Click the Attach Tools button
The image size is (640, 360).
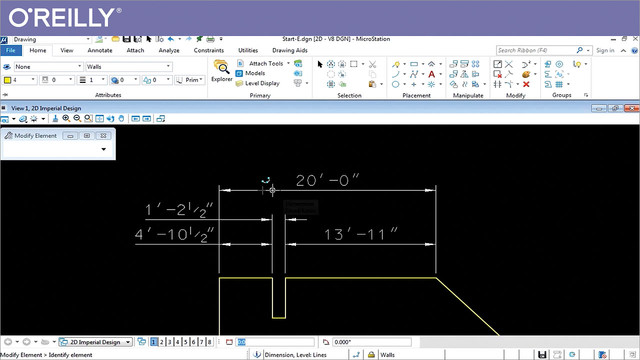click(x=260, y=63)
